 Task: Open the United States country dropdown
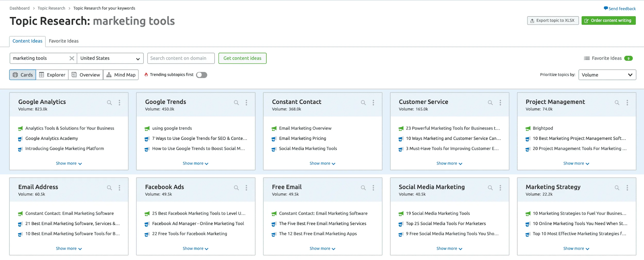point(110,58)
